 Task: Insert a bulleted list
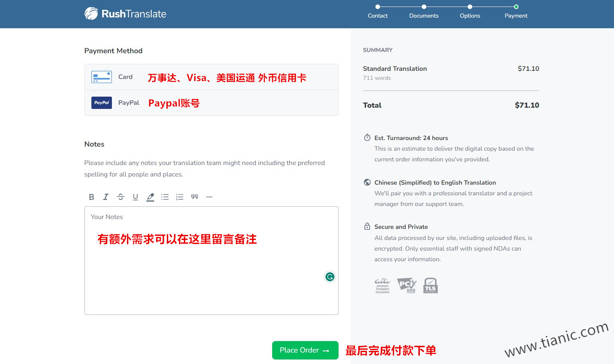point(165,197)
